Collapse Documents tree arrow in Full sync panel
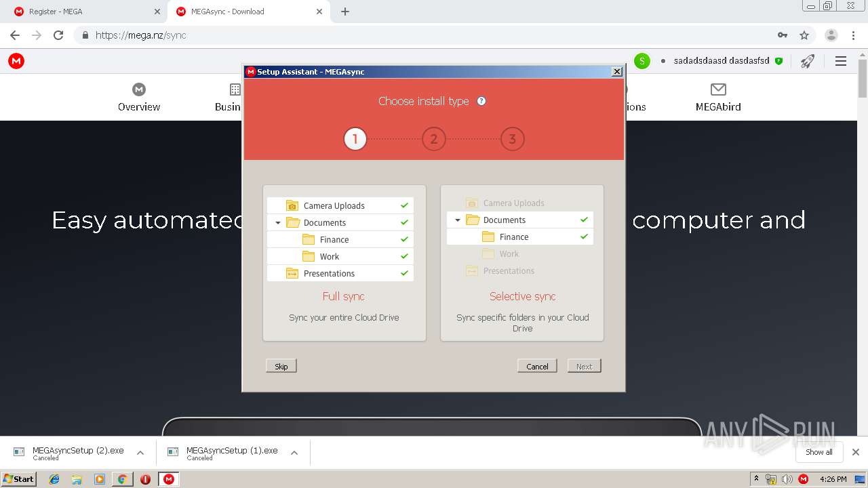Viewport: 868px width, 488px height. [x=278, y=222]
